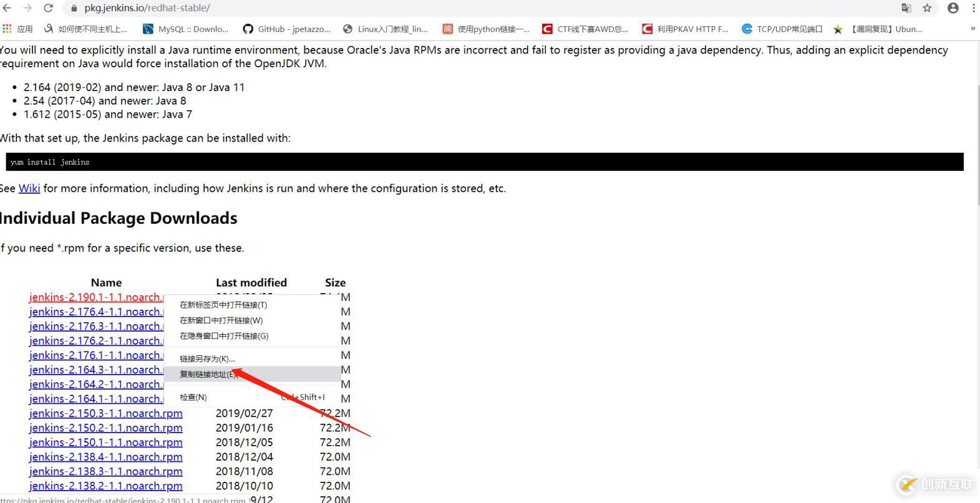Choose 在新窗口中打开链接 from context menu

pyautogui.click(x=221, y=320)
